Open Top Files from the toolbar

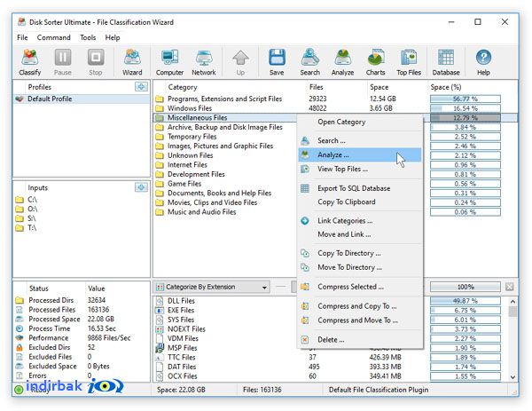(409, 62)
